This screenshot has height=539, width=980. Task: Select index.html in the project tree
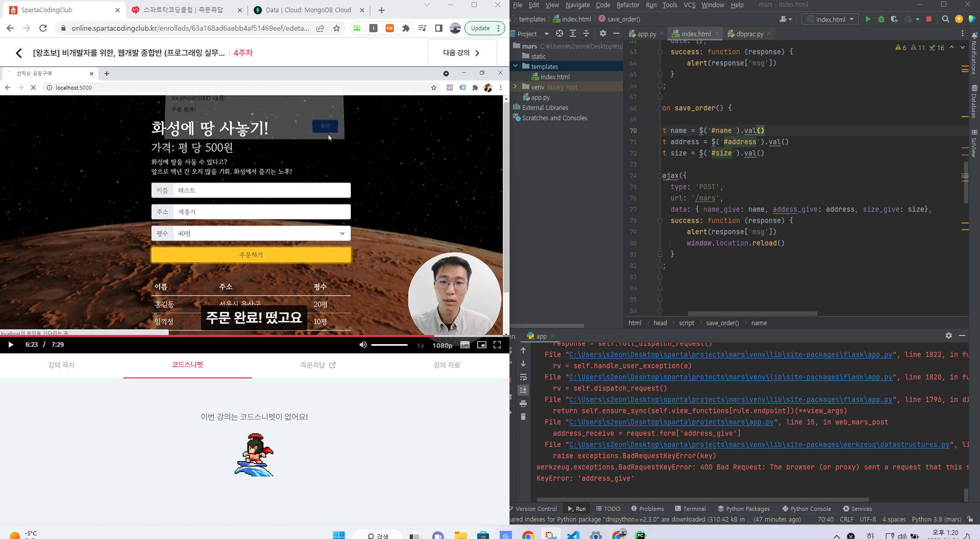coord(554,77)
